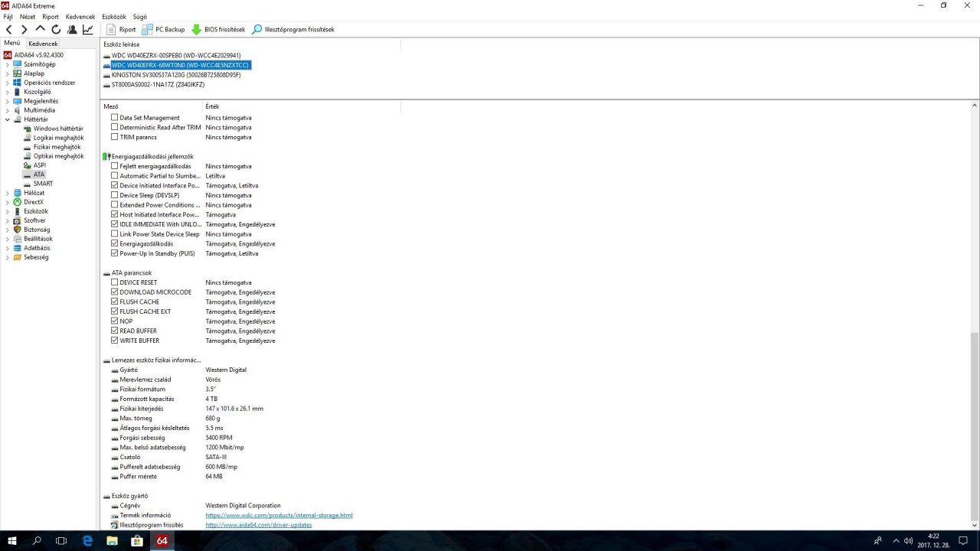Toggle Fejlett energiagazdálkodás checkbox
This screenshot has height=551, width=980.
(x=115, y=166)
